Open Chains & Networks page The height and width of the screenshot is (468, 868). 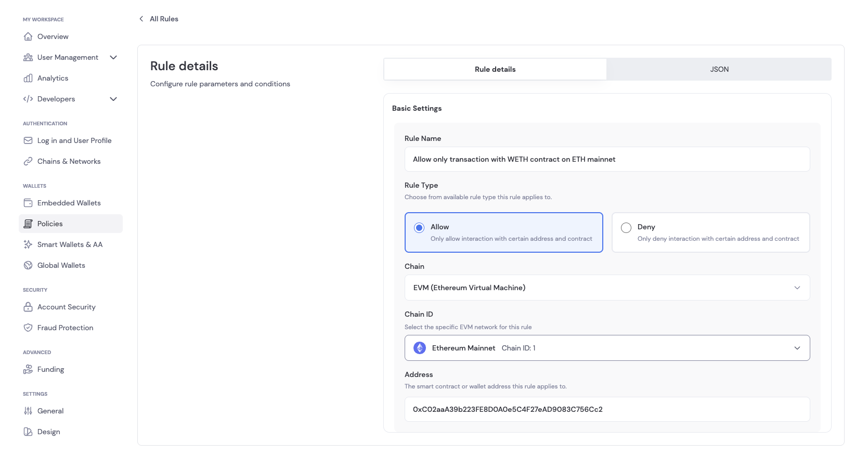pos(69,161)
